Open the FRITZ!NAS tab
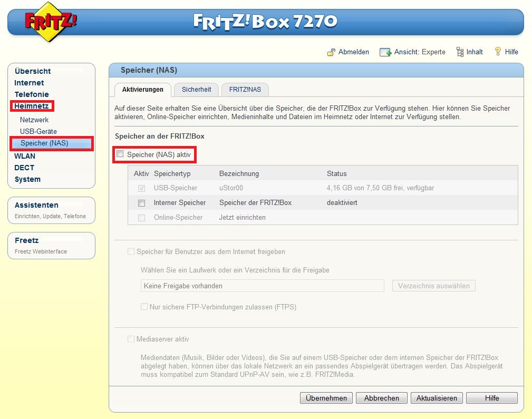Image resolution: width=532 pixels, height=419 pixels. pos(245,90)
